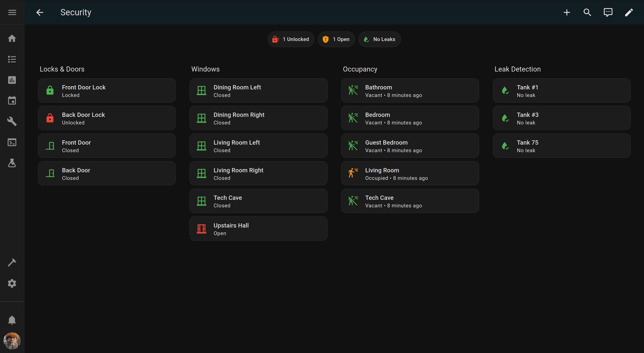Click 'Dining Room Right' name text

click(x=239, y=115)
